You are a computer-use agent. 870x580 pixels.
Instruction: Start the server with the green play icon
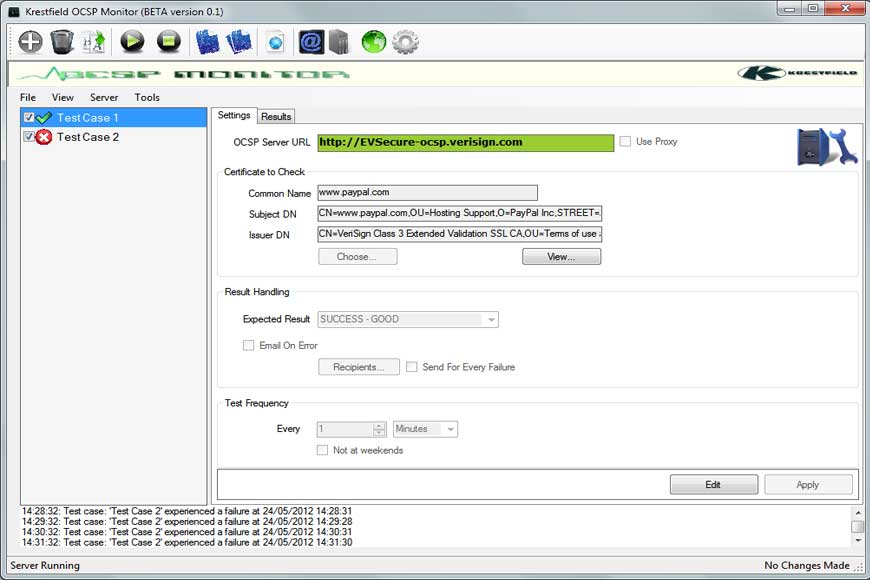click(132, 42)
